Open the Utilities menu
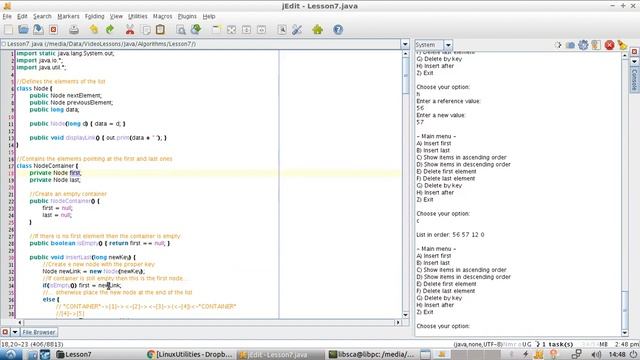The image size is (640, 360). coord(138,16)
